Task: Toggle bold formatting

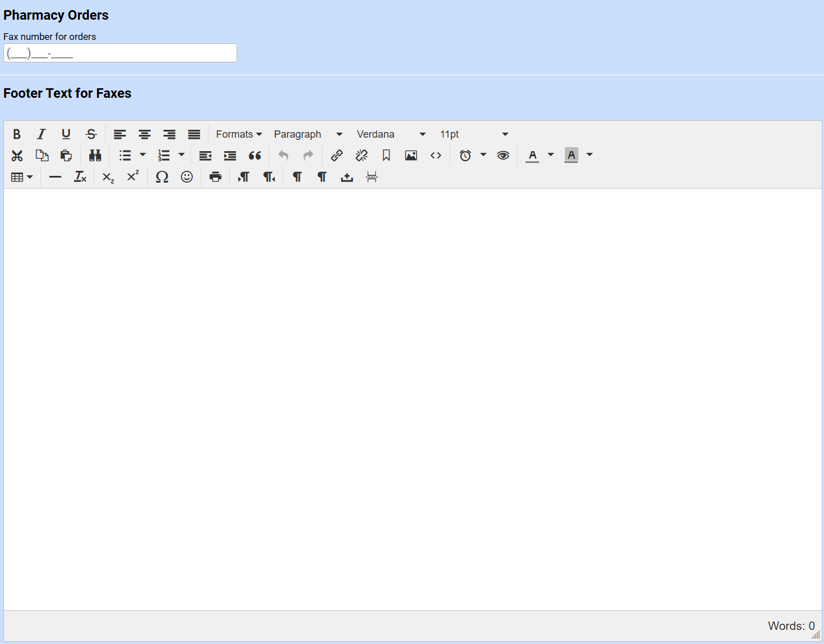Action: pyautogui.click(x=17, y=134)
